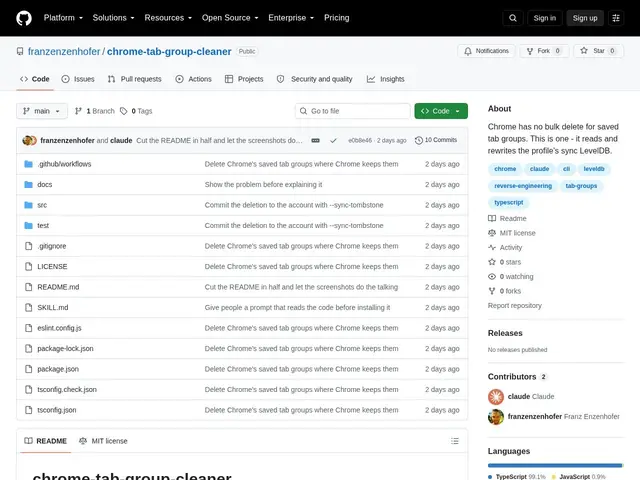The width and height of the screenshot is (640, 480).
Task: Select the chrome topic tag
Action: [x=505, y=169]
